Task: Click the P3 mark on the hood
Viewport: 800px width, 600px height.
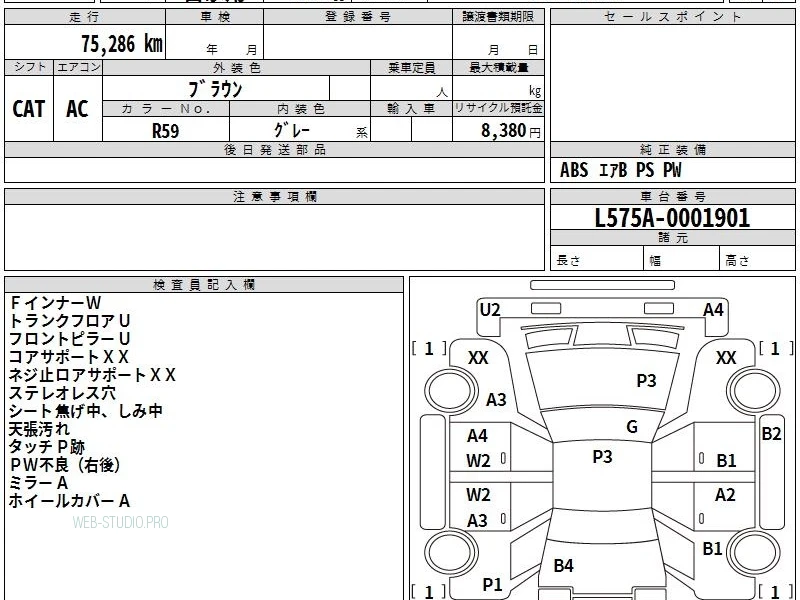Action: pyautogui.click(x=646, y=381)
